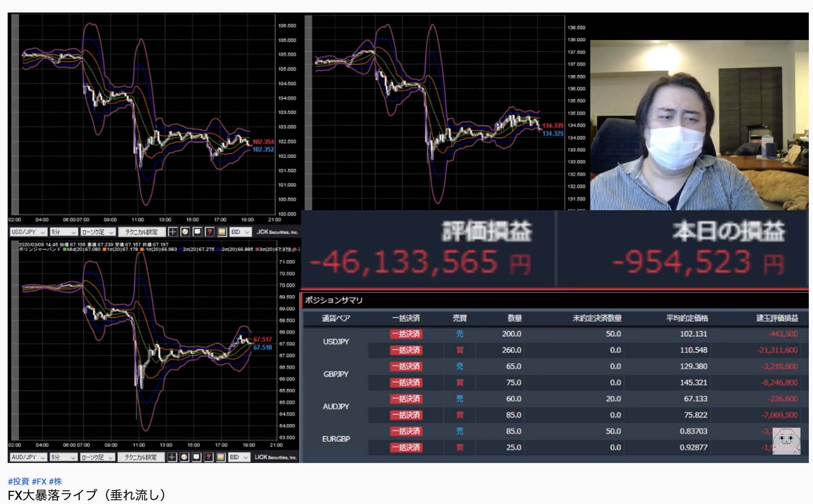Click the 売買 column header
Screen dimensions: 813x504
(460, 318)
